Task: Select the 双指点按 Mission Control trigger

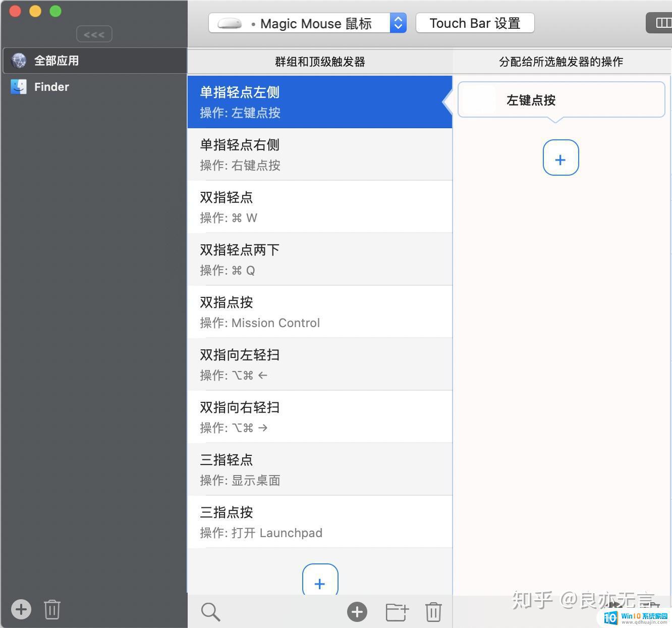Action: [319, 312]
